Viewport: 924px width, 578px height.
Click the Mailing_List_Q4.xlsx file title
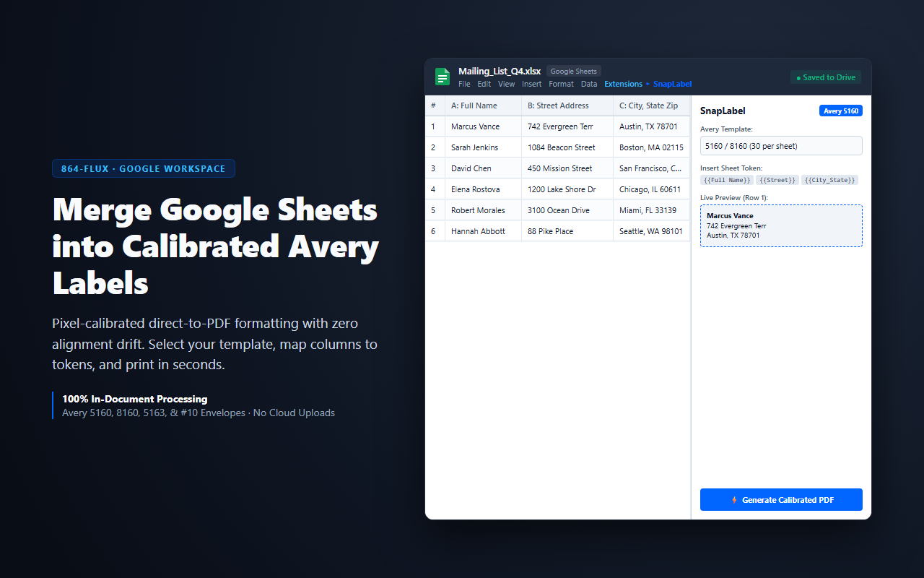pyautogui.click(x=500, y=71)
